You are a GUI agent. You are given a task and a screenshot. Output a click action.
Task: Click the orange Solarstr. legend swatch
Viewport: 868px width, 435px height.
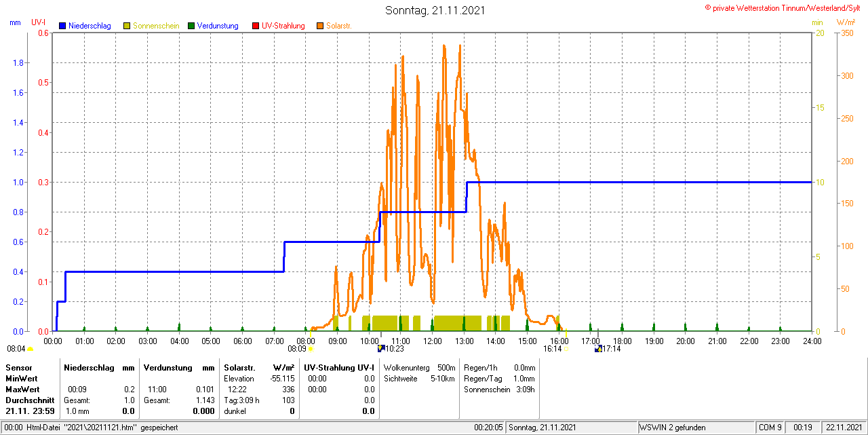tap(319, 26)
